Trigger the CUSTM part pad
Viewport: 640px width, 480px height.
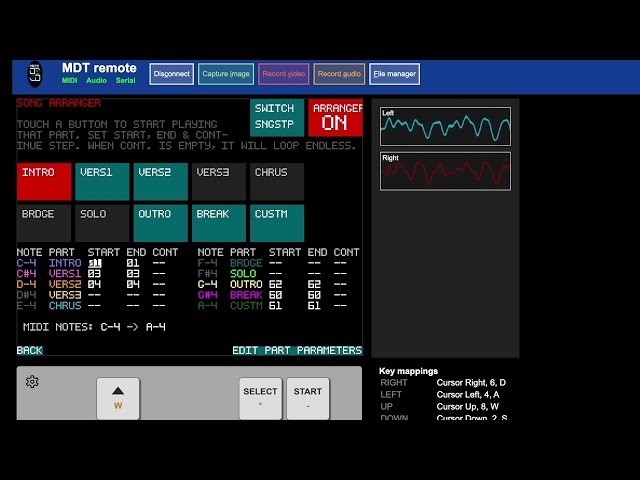click(277, 223)
